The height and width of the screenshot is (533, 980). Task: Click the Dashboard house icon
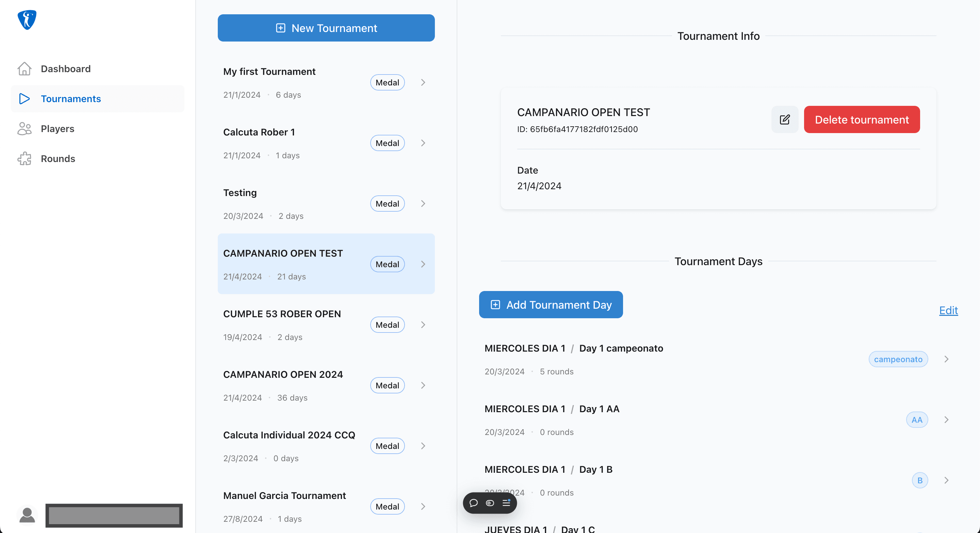[24, 69]
